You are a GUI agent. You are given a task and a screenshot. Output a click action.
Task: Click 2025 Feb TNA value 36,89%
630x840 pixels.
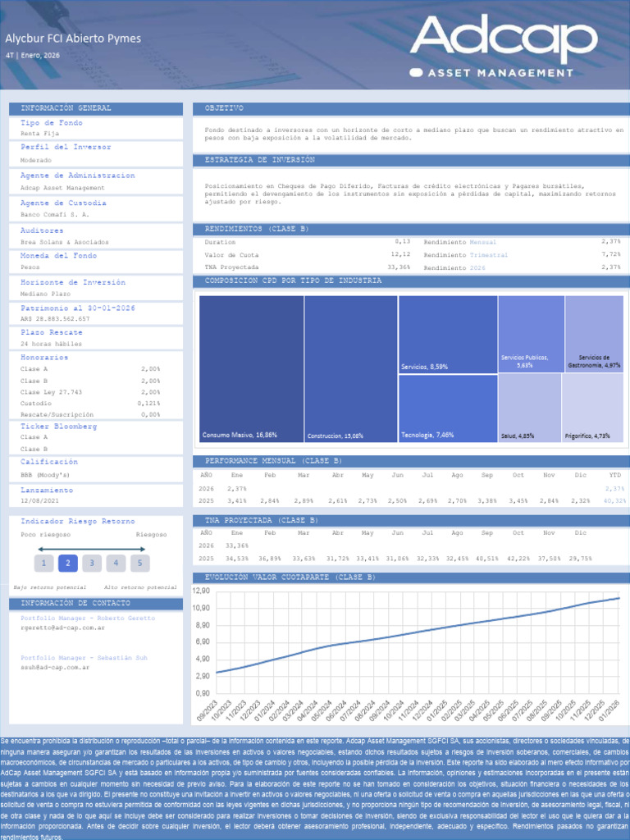point(270,559)
